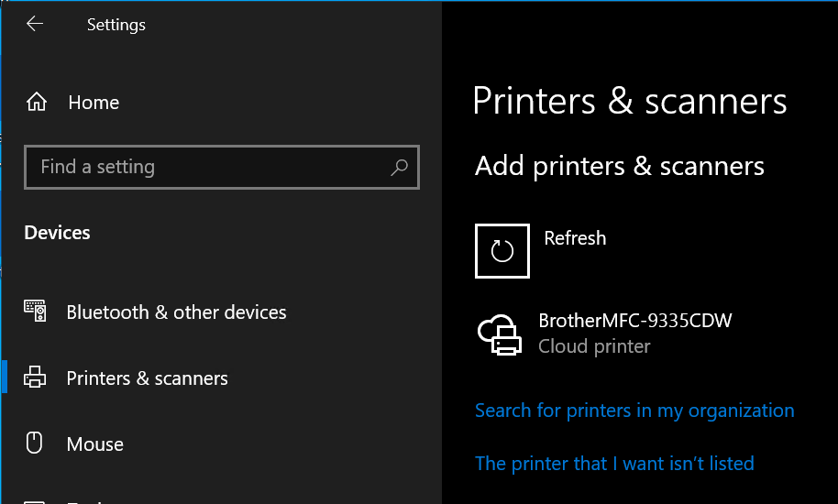838x504 pixels.
Task: Click the magnifier icon in search box
Action: click(x=399, y=168)
